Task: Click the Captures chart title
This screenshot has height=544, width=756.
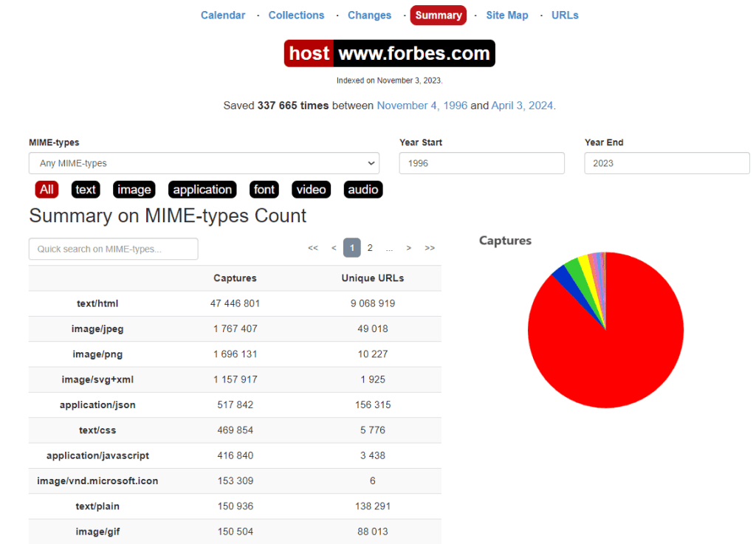Action: tap(505, 241)
